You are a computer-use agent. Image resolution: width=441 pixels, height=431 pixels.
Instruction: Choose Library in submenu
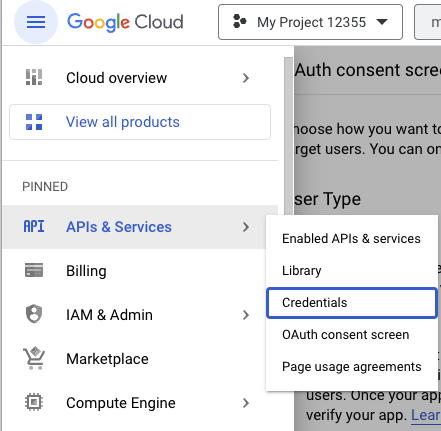[x=351, y=271]
